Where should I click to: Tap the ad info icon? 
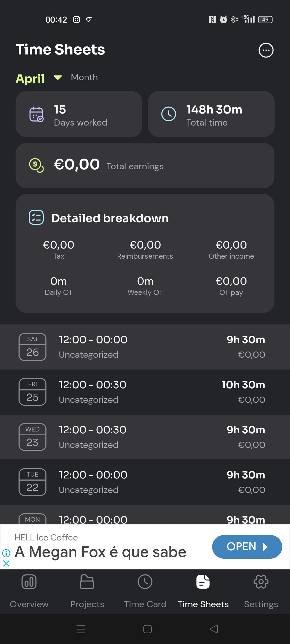pos(6,553)
